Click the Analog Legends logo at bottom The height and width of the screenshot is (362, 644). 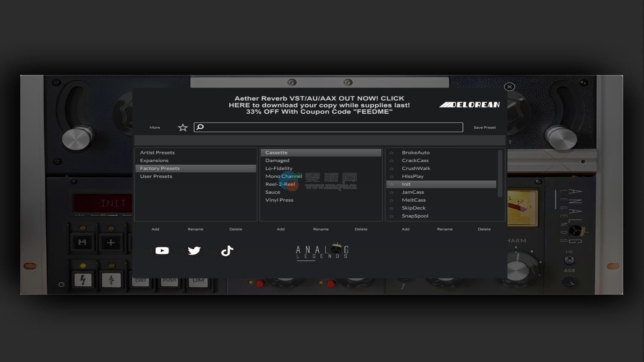click(x=322, y=252)
